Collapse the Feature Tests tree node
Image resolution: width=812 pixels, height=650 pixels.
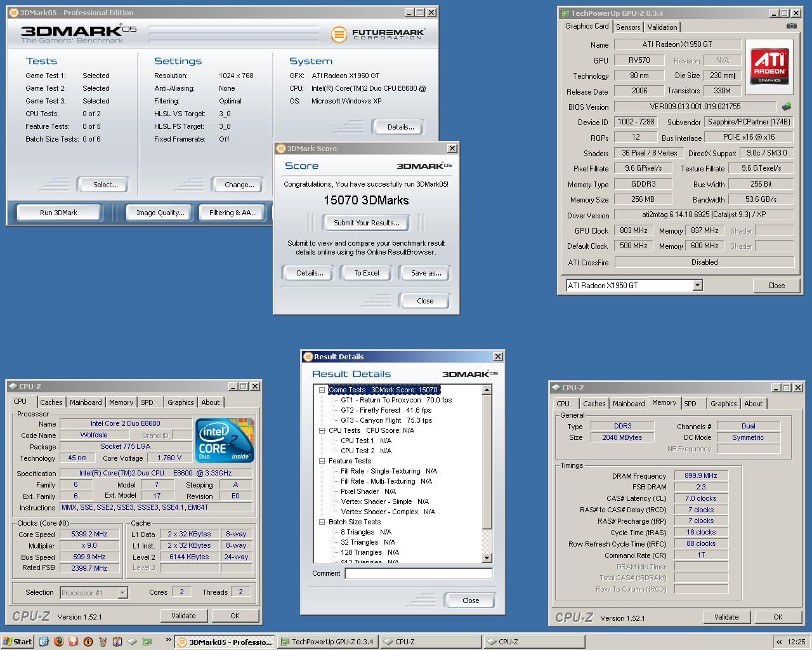pos(322,461)
